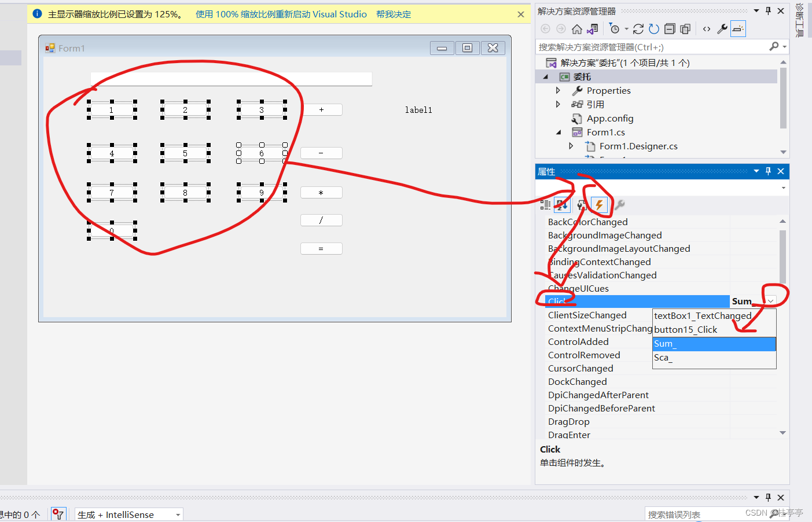Viewport: 812px width, 522px height.
Task: Open pending changes filter clock icon
Action: (614, 29)
